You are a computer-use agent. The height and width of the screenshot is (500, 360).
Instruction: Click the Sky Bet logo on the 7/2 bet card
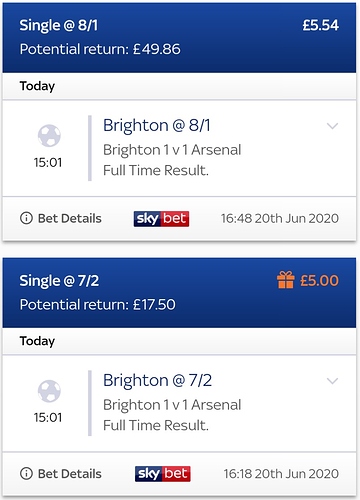pyautogui.click(x=163, y=474)
